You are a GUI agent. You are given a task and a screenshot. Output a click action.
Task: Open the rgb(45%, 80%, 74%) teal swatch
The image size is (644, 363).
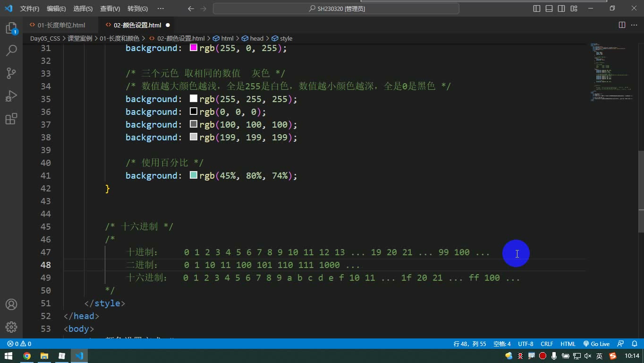pos(194,175)
